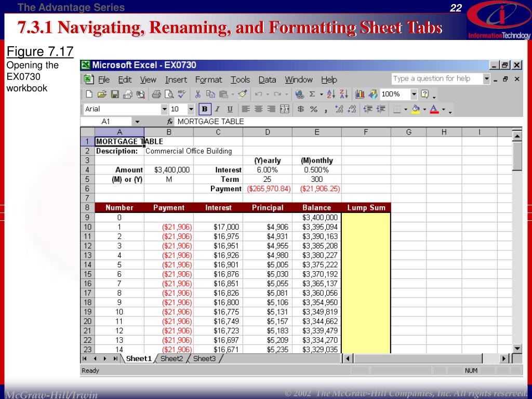Decrease the indent
Screen dimensions: 532x399
click(368, 109)
